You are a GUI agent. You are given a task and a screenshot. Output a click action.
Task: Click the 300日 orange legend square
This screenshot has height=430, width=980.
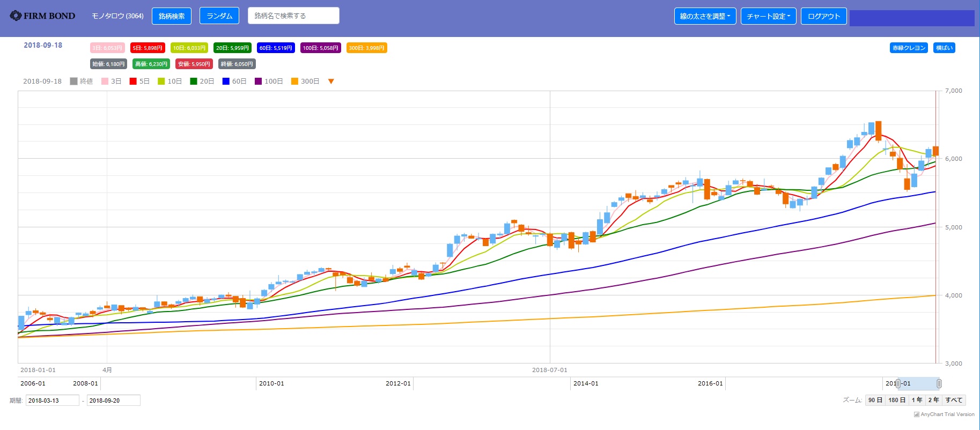tap(294, 81)
